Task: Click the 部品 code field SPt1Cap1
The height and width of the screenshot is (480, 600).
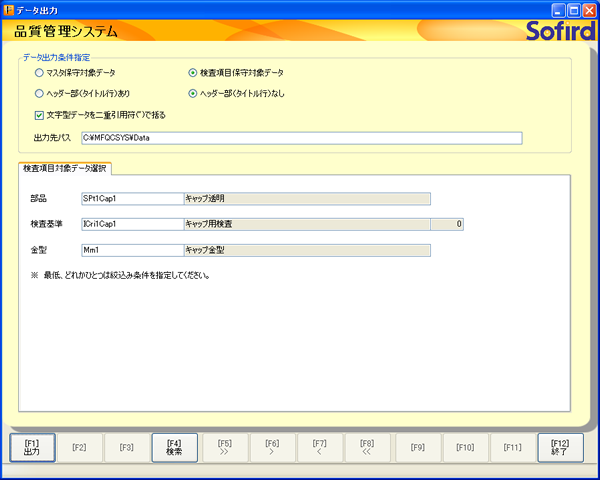Action: 132,198
